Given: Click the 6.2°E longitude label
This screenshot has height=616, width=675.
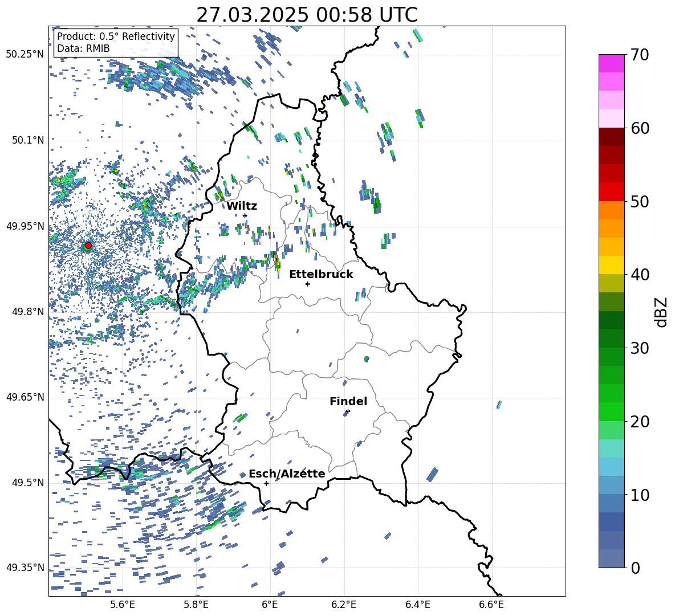Looking at the screenshot, I should 344,605.
